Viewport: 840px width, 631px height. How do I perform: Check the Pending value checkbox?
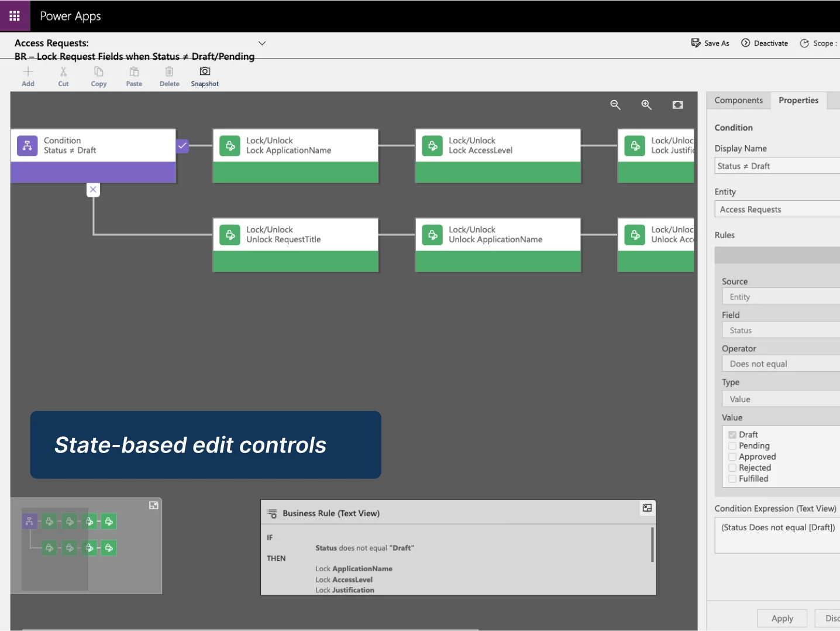pos(732,446)
